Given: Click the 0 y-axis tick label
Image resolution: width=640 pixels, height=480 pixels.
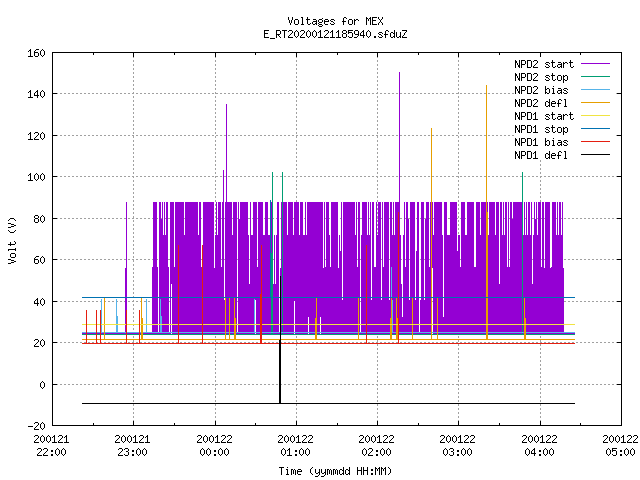Looking at the screenshot, I should (x=42, y=385).
